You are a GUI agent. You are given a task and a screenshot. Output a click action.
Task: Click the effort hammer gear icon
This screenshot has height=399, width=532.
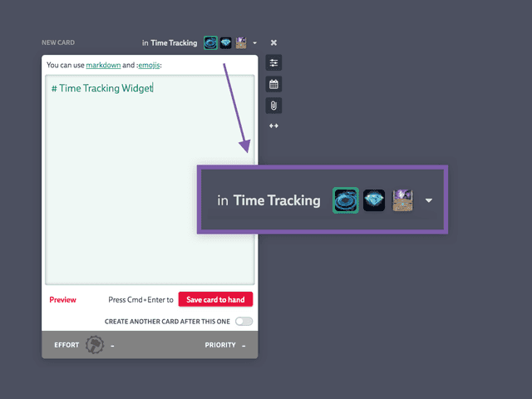point(95,345)
